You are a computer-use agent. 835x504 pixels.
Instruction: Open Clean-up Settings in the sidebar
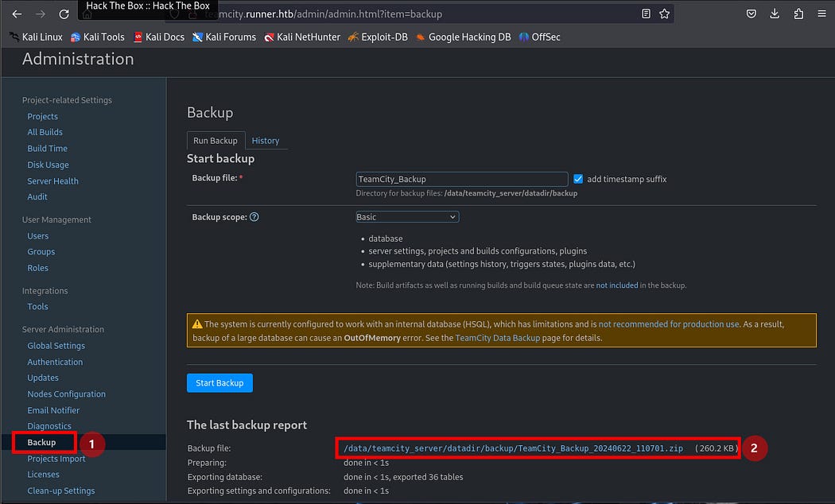pyautogui.click(x=61, y=490)
